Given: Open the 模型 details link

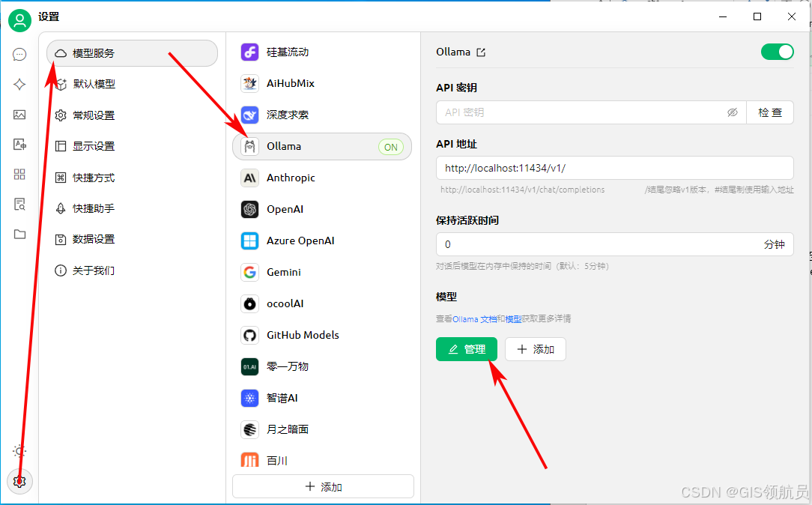Looking at the screenshot, I should (513, 319).
